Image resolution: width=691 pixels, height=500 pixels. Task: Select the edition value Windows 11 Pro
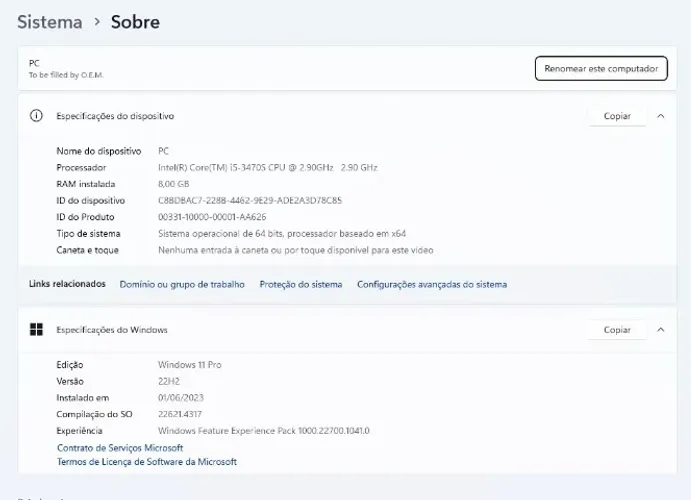click(x=189, y=365)
